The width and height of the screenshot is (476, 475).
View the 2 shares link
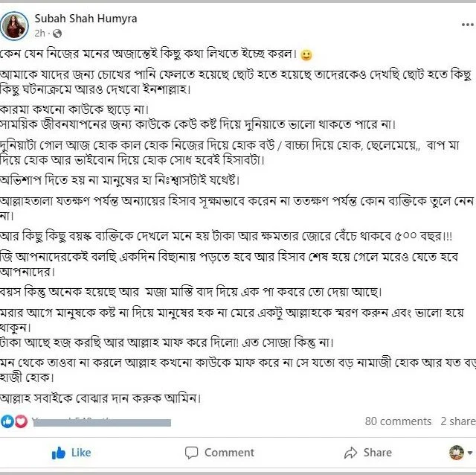(458, 421)
